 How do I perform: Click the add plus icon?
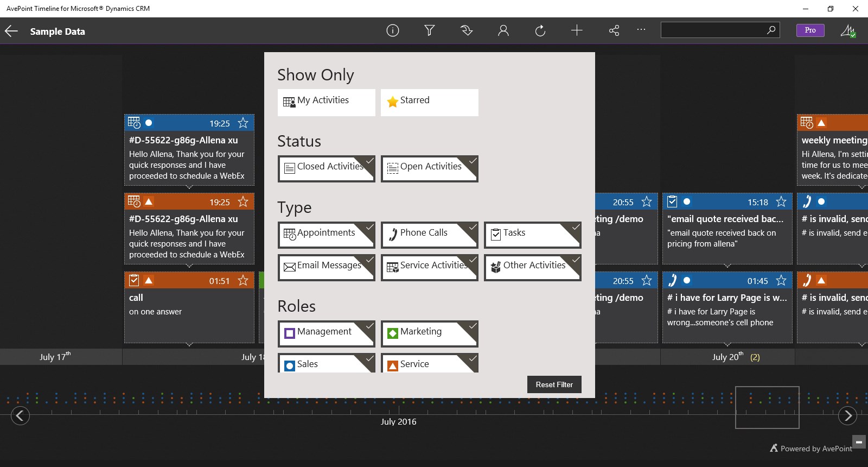click(577, 30)
